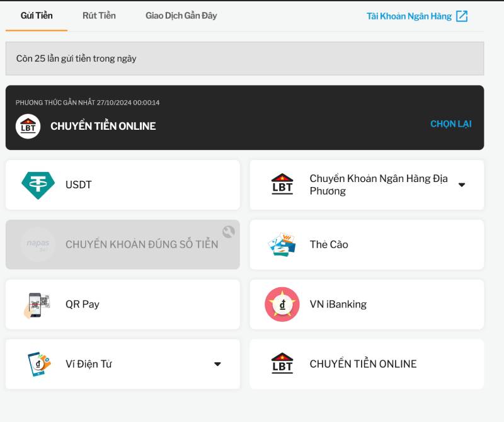Click the Thẻ Cào cards icon

tap(282, 244)
